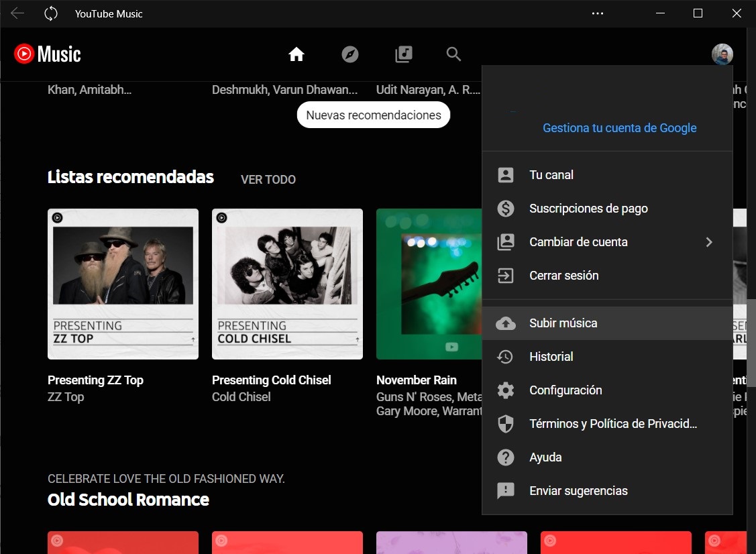
Task: Open the Presenting ZZ Top playlist thumbnail
Action: click(123, 284)
